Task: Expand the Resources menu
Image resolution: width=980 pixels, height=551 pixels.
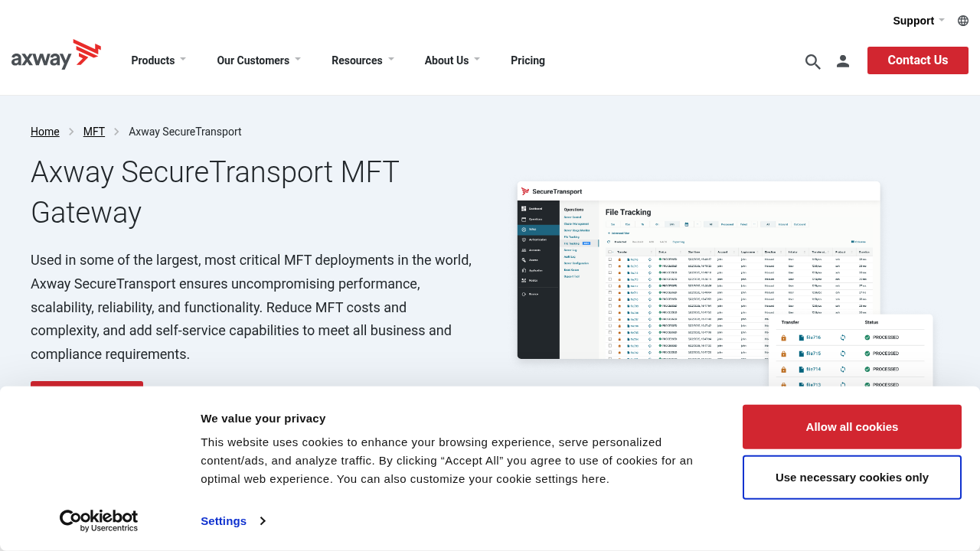Action: click(363, 60)
